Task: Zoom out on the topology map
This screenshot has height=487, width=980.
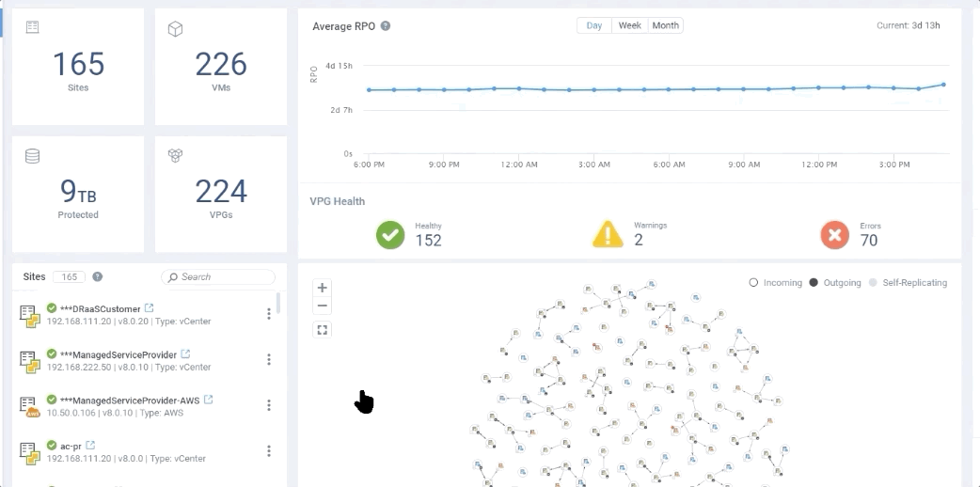Action: 322,305
